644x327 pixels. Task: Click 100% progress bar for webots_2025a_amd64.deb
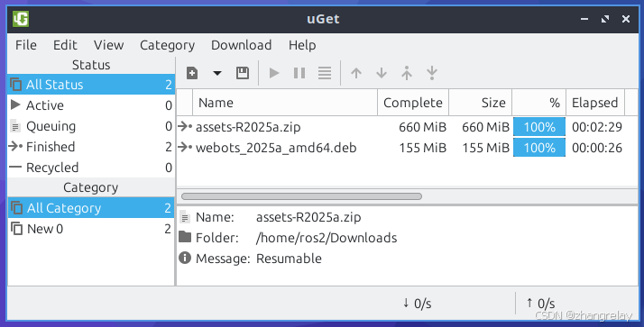(x=539, y=148)
